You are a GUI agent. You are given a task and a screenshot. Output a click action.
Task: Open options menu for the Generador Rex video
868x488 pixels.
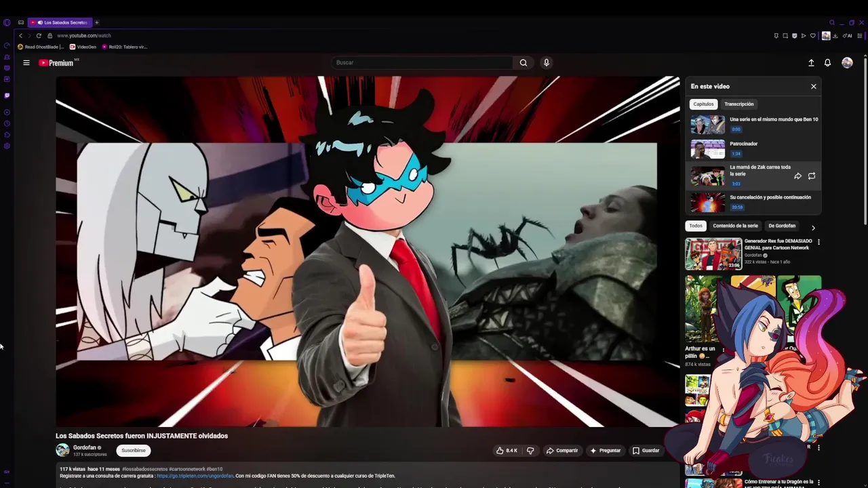coord(818,242)
